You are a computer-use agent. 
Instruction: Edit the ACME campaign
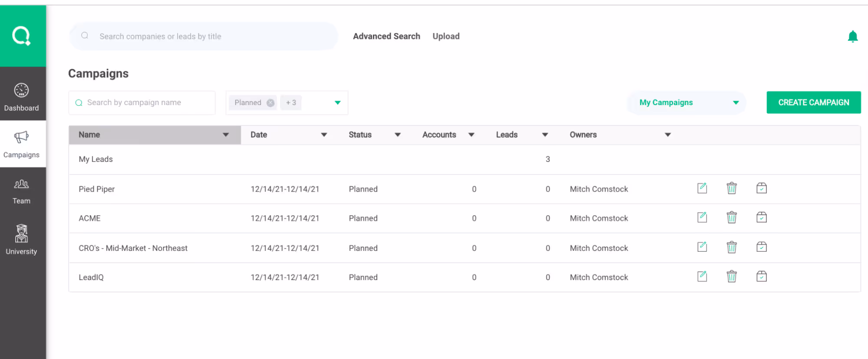[x=702, y=217]
